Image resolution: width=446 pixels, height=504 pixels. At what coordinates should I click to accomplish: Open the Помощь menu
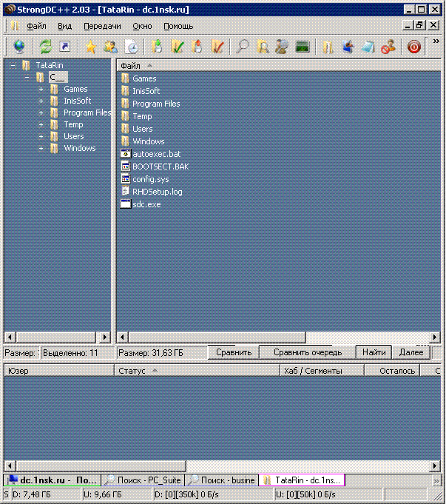(178, 26)
